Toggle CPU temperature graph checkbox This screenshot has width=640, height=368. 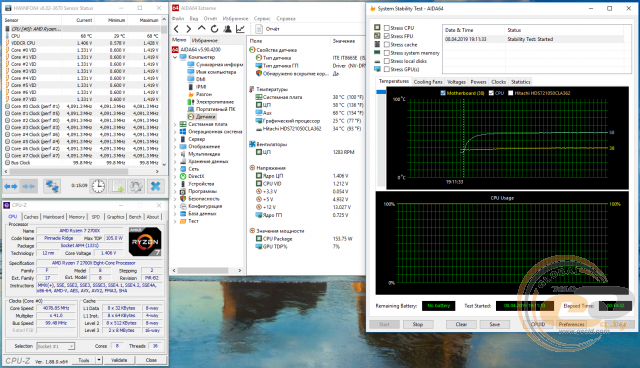pos(491,93)
